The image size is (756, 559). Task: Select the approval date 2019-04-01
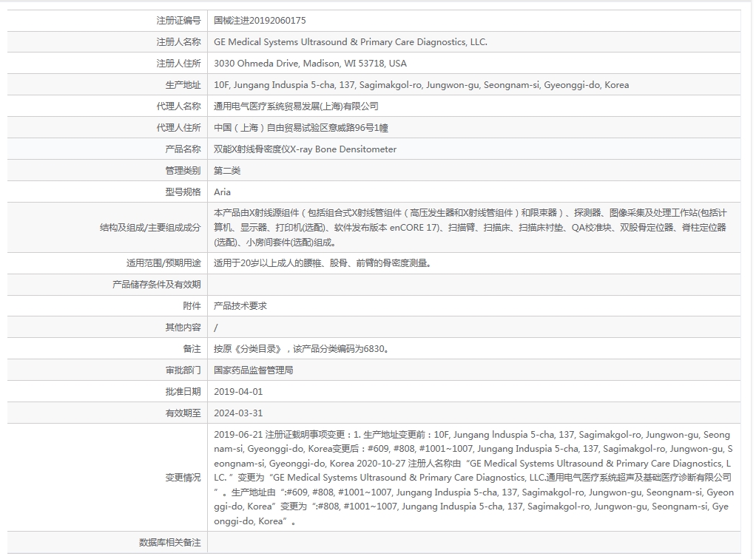(238, 392)
